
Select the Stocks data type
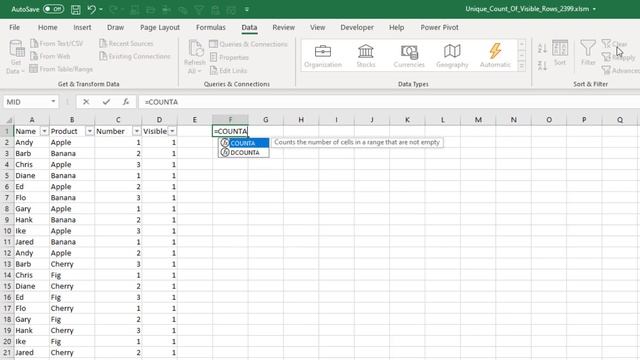(x=366, y=56)
